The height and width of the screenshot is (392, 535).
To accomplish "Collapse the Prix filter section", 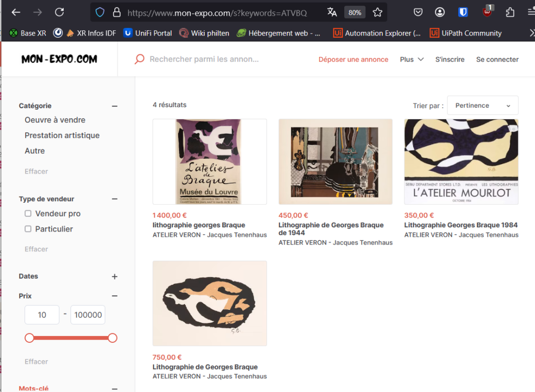I will [114, 296].
